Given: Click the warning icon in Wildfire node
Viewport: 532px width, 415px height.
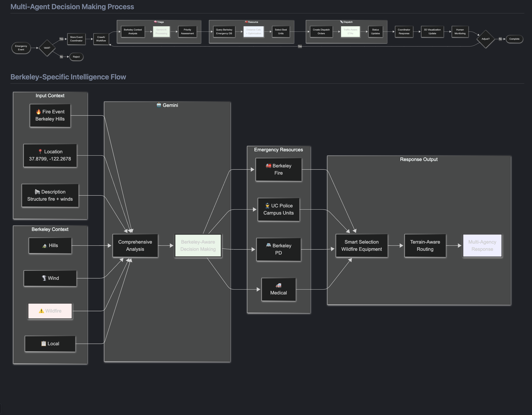Looking at the screenshot, I should point(41,311).
